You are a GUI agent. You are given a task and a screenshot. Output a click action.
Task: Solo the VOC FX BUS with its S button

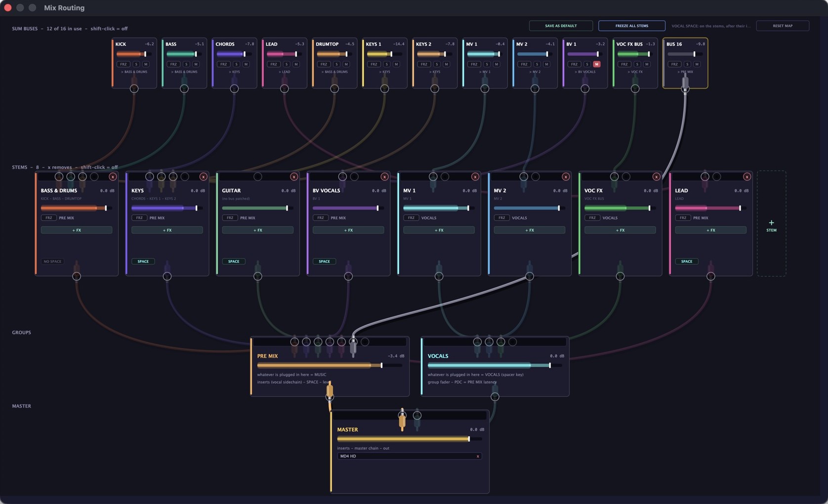[637, 64]
